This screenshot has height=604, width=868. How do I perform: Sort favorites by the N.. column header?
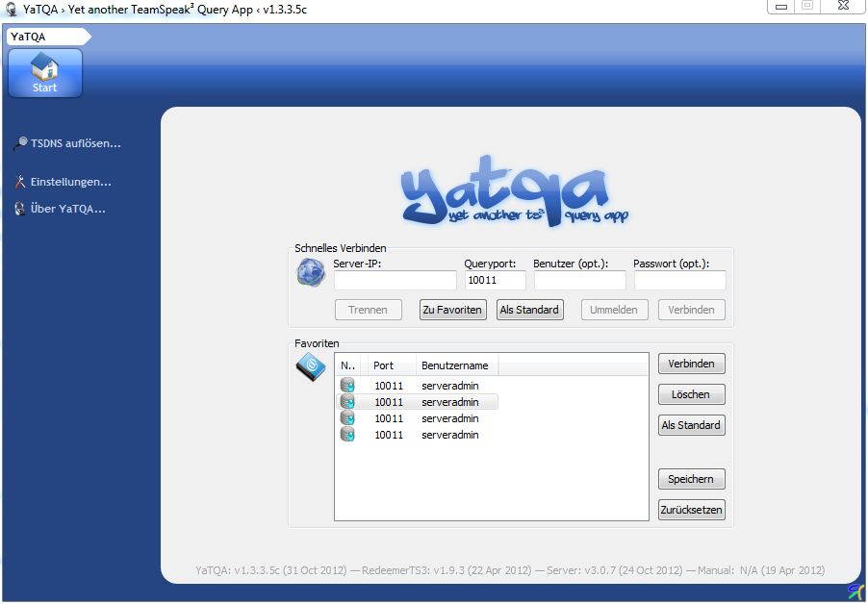pos(348,365)
